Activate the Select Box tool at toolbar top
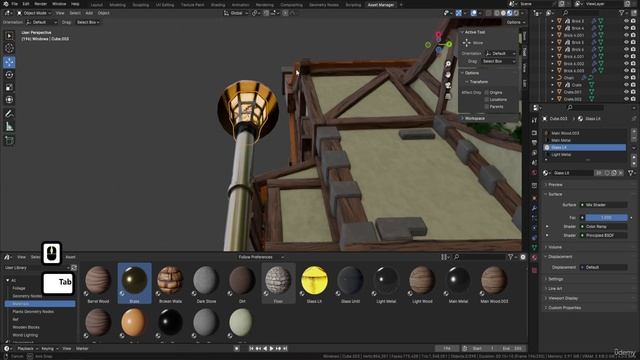This screenshot has height=360, width=640. (9, 36)
